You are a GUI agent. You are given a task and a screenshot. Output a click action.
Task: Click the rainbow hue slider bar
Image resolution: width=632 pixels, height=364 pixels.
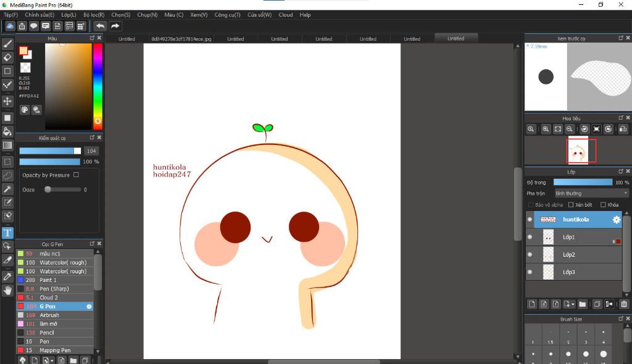tap(98, 83)
